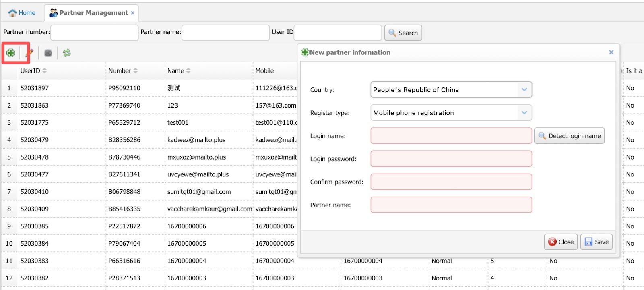
Task: Close the Partner Management tab using its x
Action: coord(132,13)
